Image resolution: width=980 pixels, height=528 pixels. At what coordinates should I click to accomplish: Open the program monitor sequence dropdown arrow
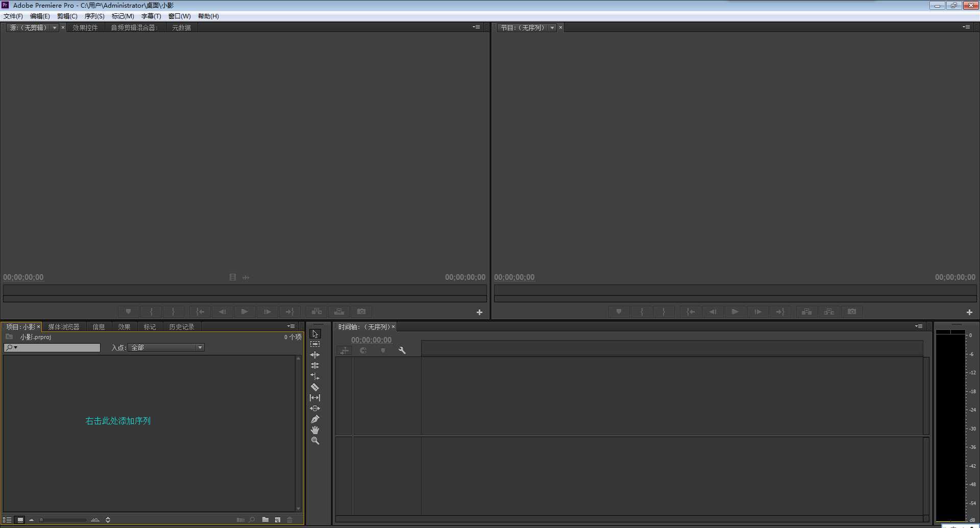click(552, 28)
